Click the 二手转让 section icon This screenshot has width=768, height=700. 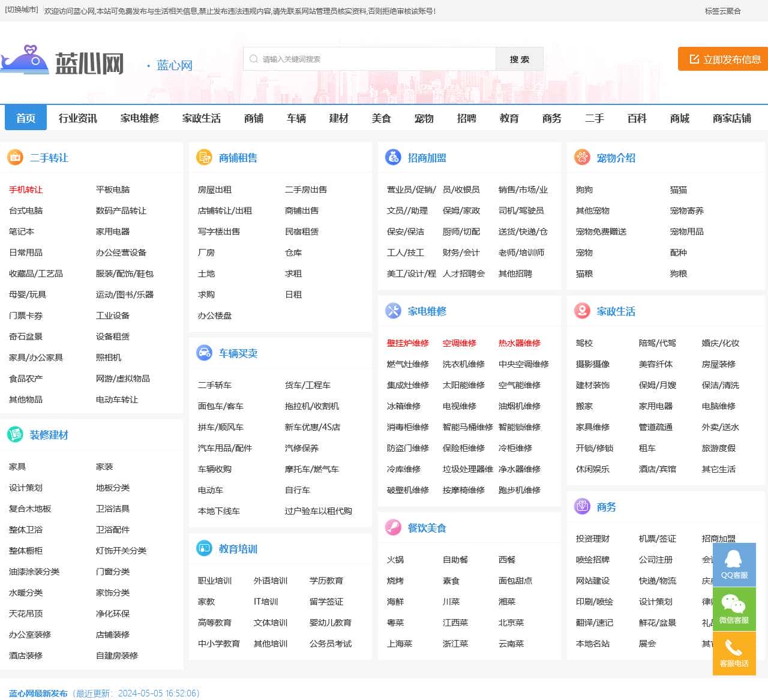coord(15,158)
